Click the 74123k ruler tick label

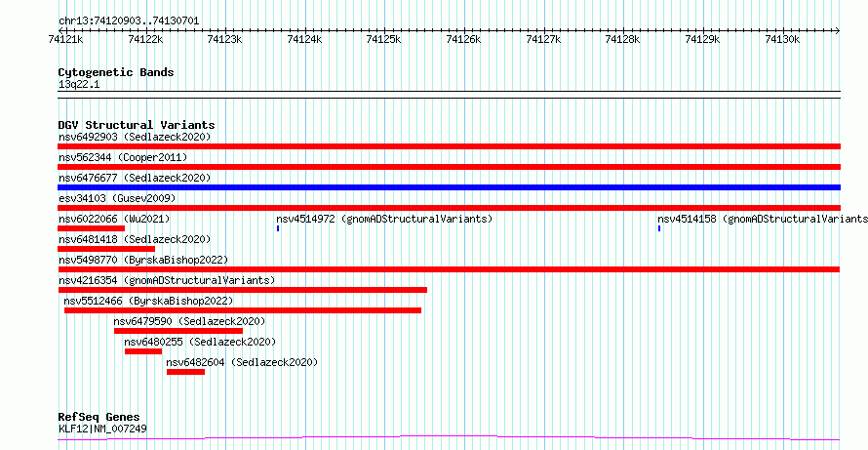coord(225,39)
